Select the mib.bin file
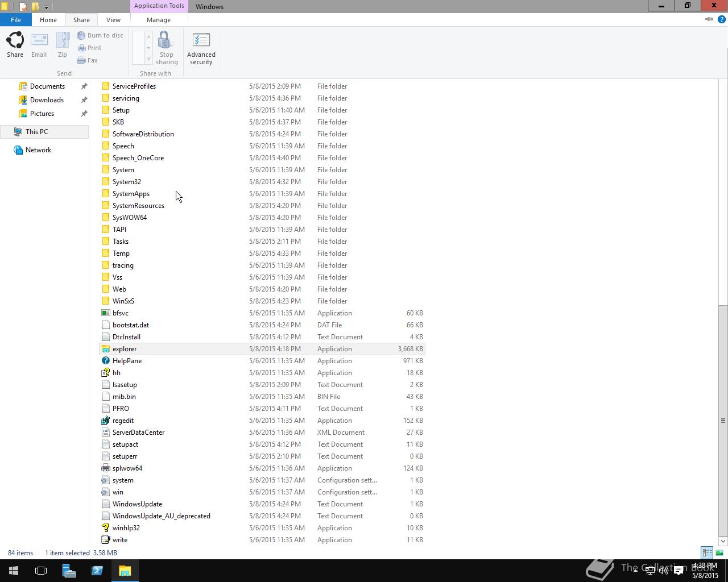This screenshot has height=582, width=728. click(x=262, y=397)
